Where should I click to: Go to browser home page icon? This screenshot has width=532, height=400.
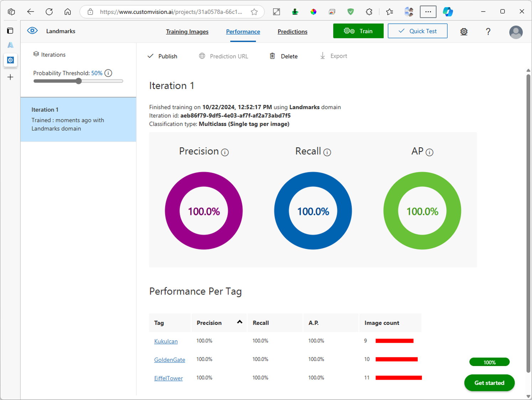68,12
